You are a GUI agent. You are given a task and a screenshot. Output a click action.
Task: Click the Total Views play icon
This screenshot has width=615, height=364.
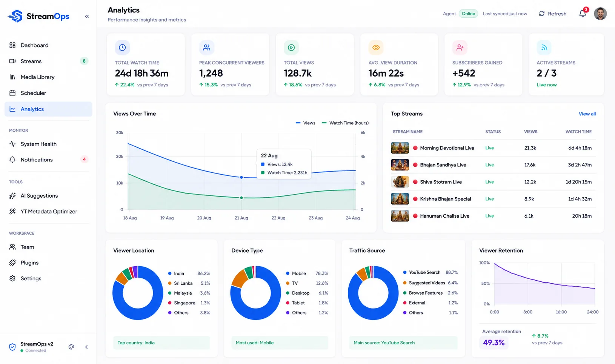tap(291, 48)
